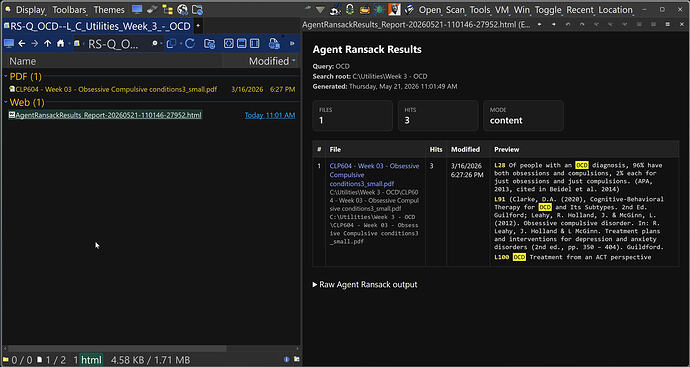Click the yellow car icon in top toolbar
This screenshot has height=367, width=690.
365,9
